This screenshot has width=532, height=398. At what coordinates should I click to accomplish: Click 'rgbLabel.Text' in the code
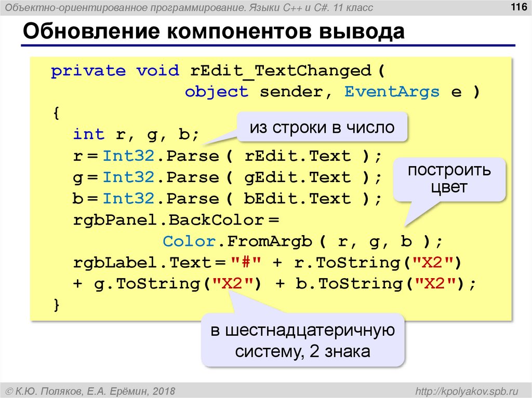(x=141, y=263)
